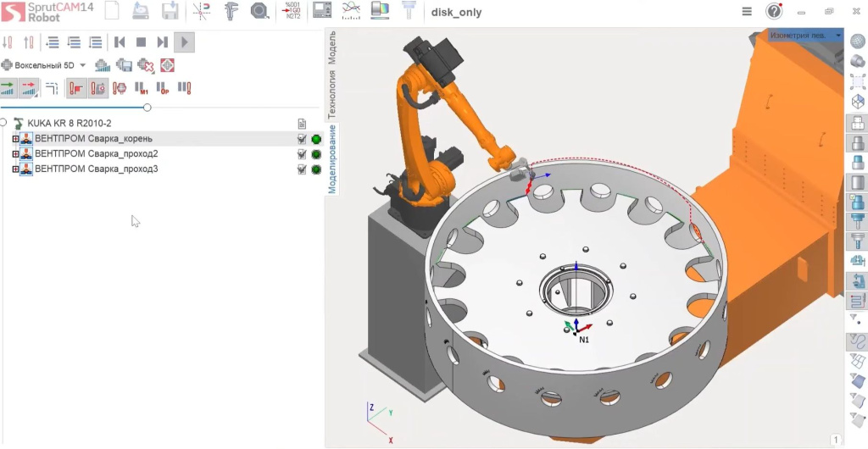Create a new project document
Image resolution: width=868 pixels, height=449 pixels.
pos(113,11)
